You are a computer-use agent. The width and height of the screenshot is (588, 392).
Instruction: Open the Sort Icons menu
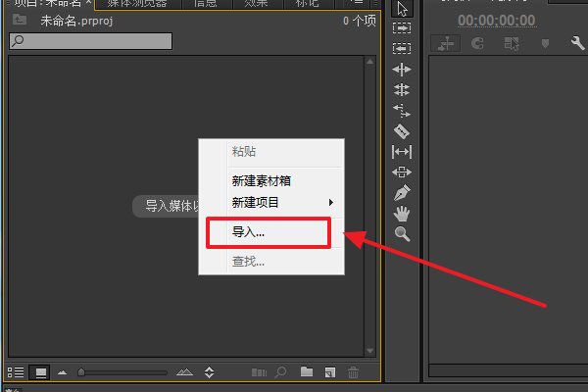(x=210, y=372)
